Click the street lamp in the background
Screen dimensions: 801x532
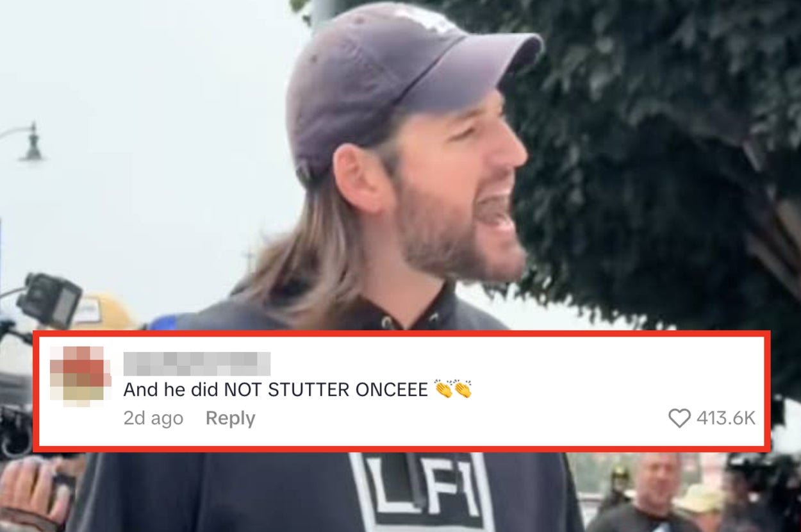click(26, 141)
